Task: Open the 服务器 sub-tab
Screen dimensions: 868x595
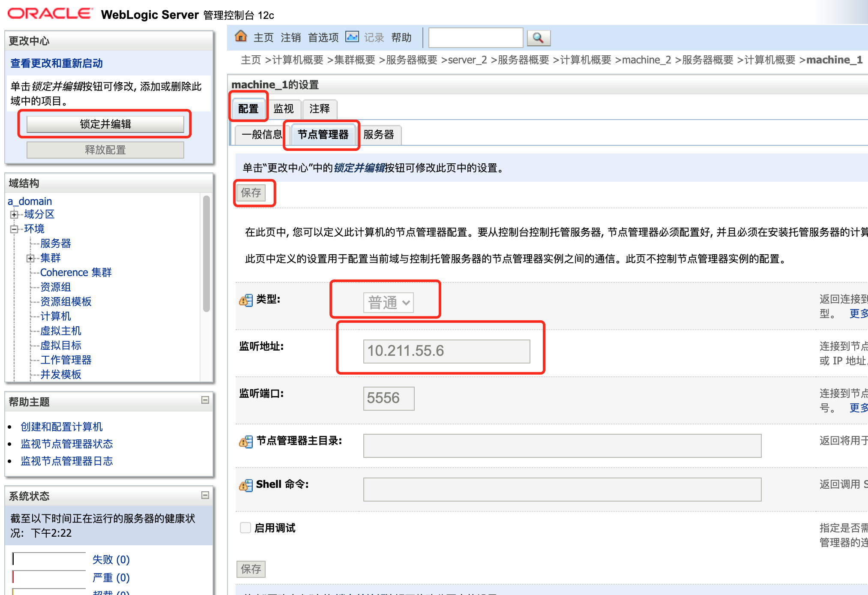Action: [x=379, y=135]
